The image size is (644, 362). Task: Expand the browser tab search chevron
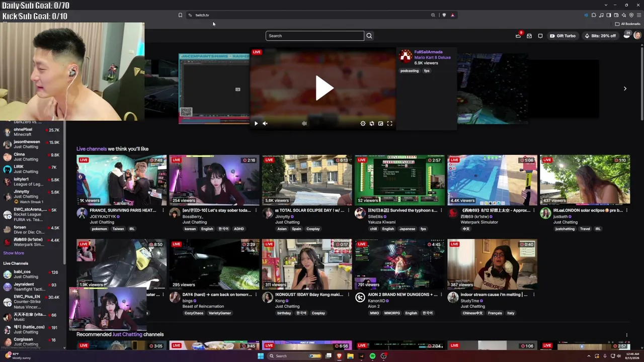[x=606, y=5]
